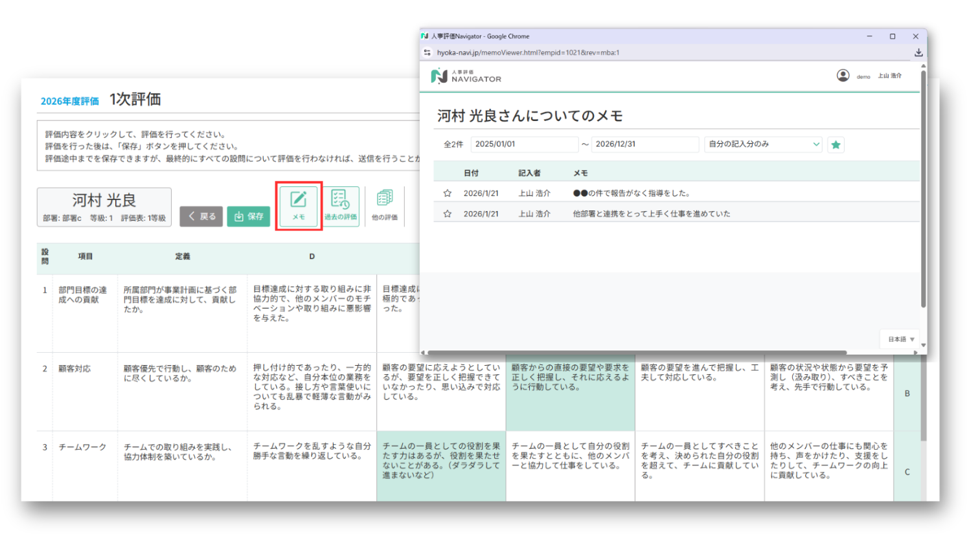
Task: Click the 戻る back button
Action: [x=201, y=216]
